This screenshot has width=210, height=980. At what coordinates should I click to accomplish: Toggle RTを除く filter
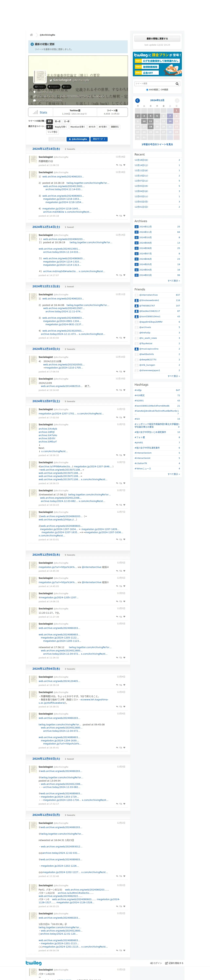click(103, 127)
